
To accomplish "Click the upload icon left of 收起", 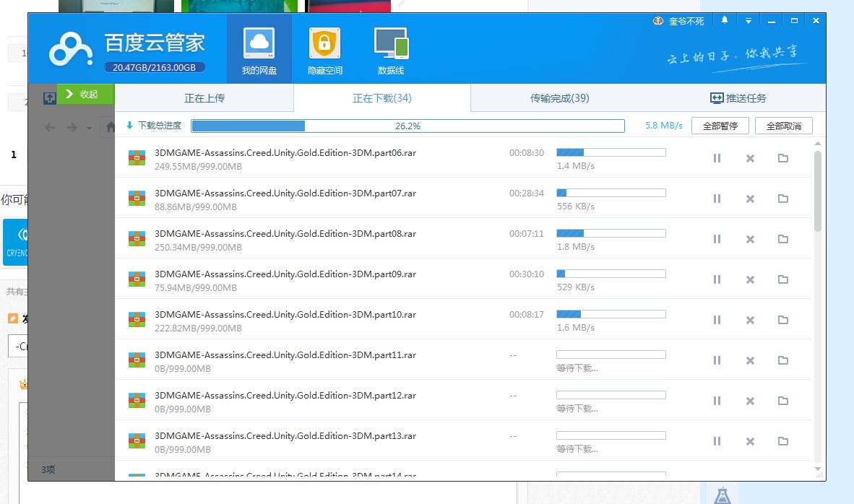I will (50, 98).
